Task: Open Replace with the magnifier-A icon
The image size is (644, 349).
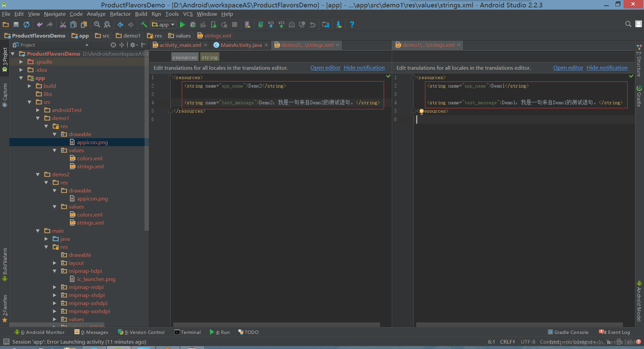Action: point(107,24)
